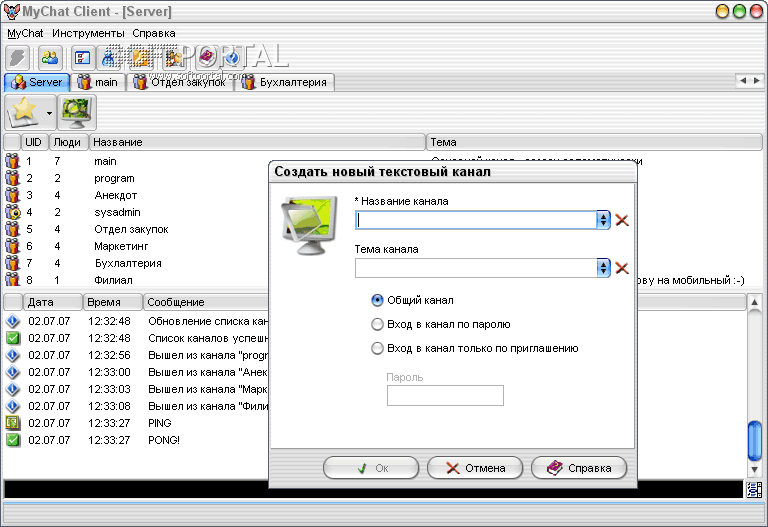Clear the channel name with red X
The height and width of the screenshot is (527, 768).
coord(622,220)
